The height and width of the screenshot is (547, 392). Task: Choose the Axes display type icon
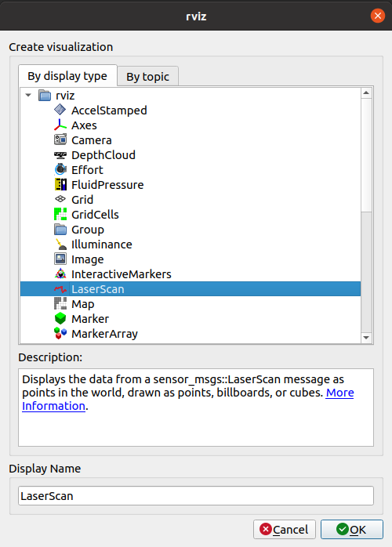tap(60, 125)
